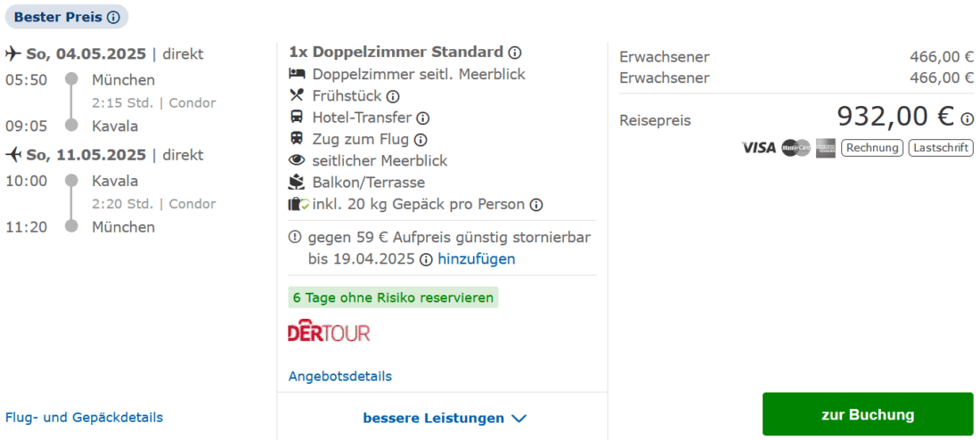This screenshot has width=980, height=440.
Task: Click hinzufügen cancellation option link
Action: tap(476, 259)
